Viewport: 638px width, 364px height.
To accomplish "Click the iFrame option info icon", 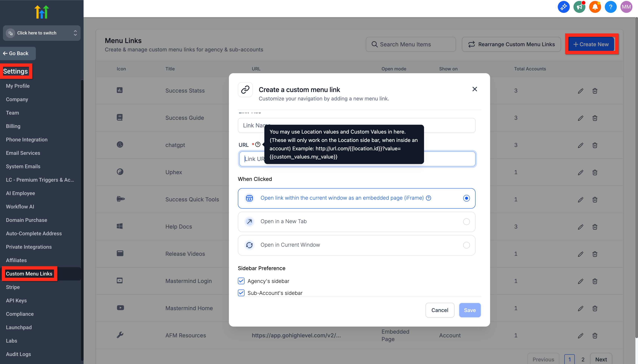I will [429, 198].
